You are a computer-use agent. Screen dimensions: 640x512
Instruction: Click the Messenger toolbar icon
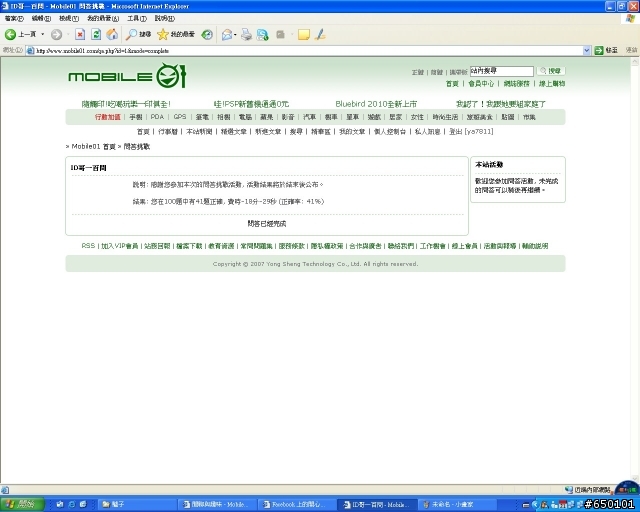tap(262, 35)
